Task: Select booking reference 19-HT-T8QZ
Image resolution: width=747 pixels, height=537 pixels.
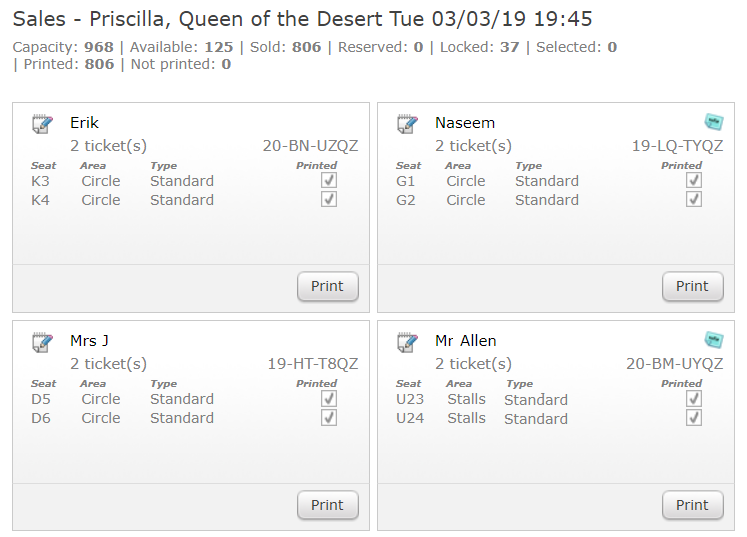Action: click(312, 364)
